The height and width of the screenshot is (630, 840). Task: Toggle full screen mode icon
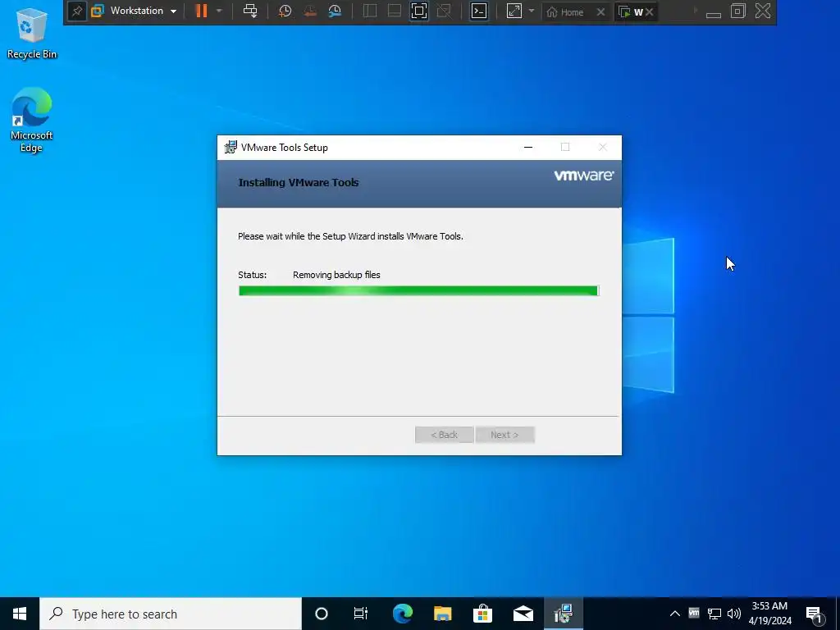click(419, 11)
